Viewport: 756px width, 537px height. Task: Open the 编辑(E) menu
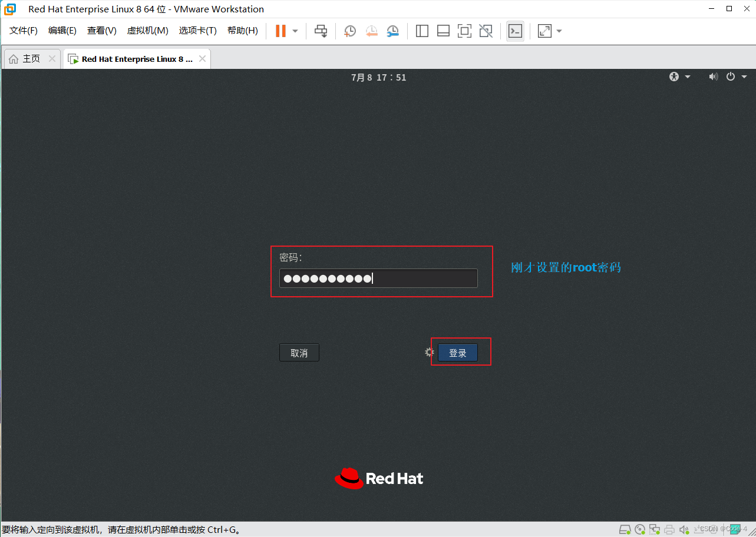(x=62, y=31)
